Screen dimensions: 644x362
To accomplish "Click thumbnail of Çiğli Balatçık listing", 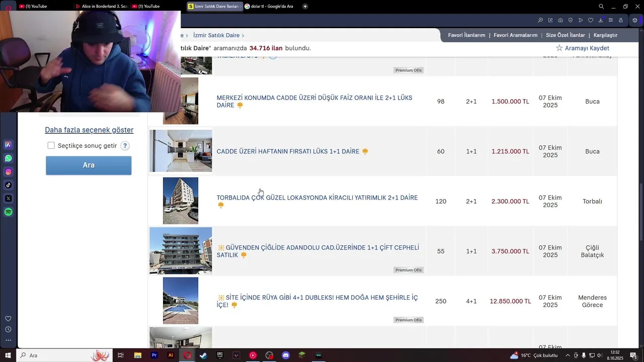I will [181, 250].
